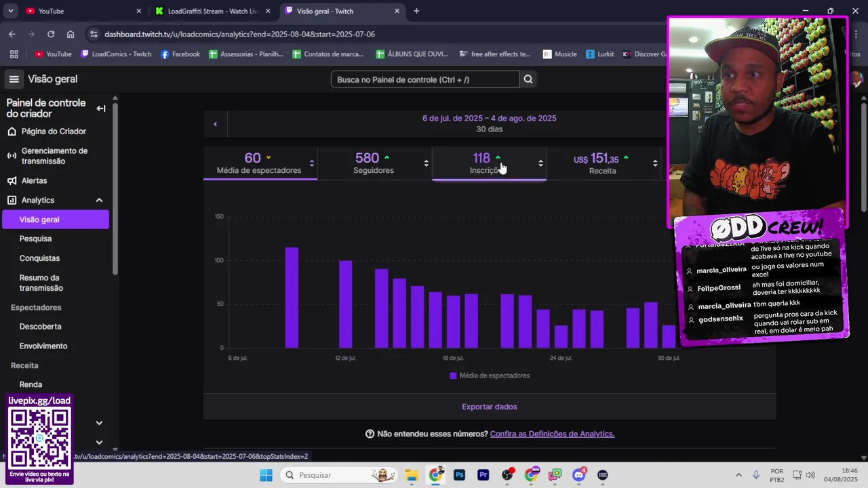Open the date range picker
Screen dimensions: 868x488
490,123
